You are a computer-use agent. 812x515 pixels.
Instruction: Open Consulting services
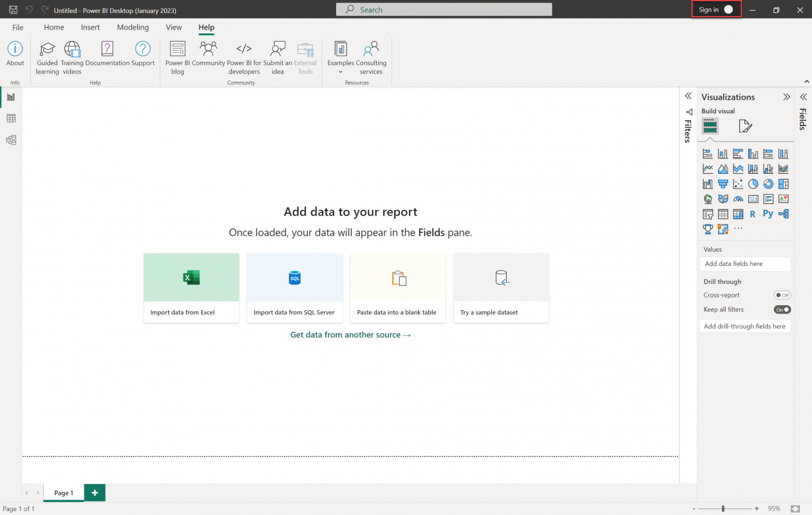pyautogui.click(x=371, y=58)
